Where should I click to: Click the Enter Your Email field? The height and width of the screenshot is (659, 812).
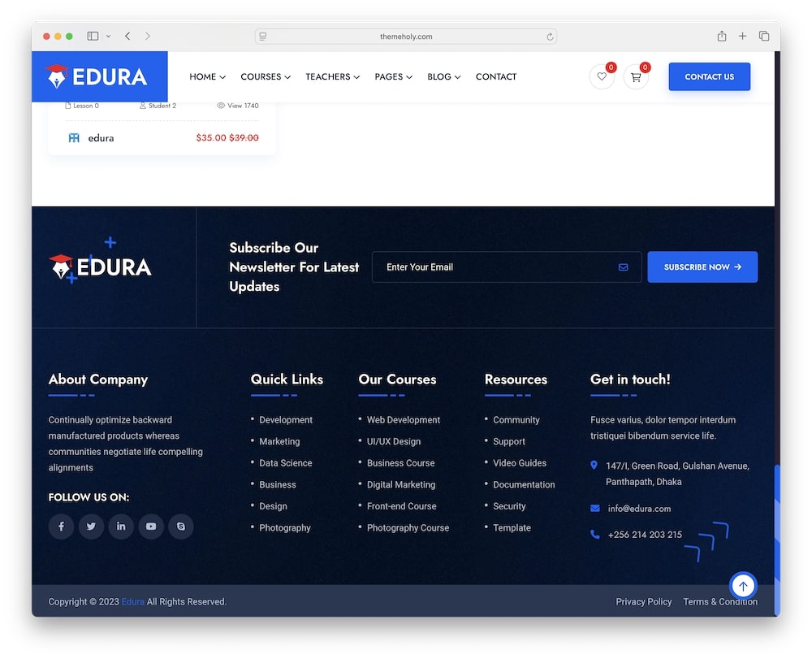pyautogui.click(x=507, y=267)
